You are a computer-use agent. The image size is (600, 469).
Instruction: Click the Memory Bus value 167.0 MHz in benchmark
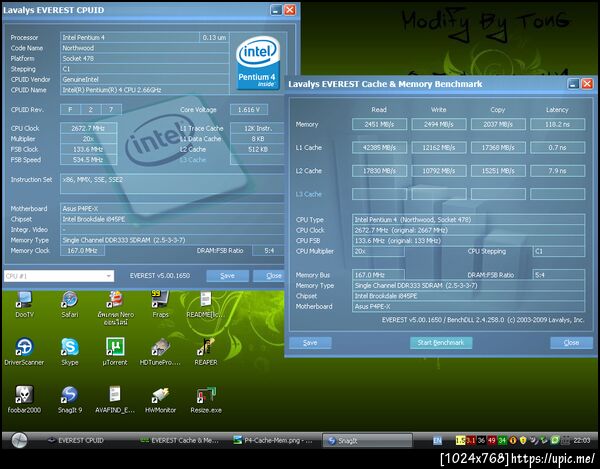click(378, 275)
